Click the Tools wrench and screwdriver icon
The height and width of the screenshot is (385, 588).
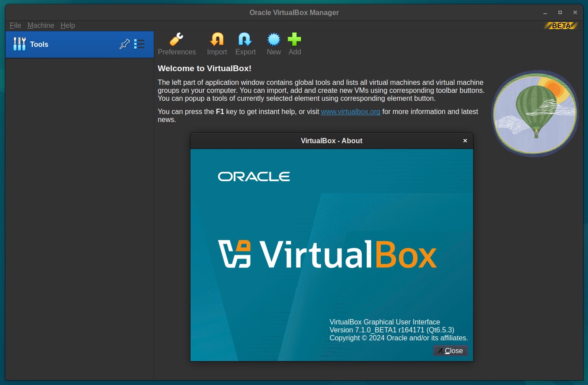point(19,44)
